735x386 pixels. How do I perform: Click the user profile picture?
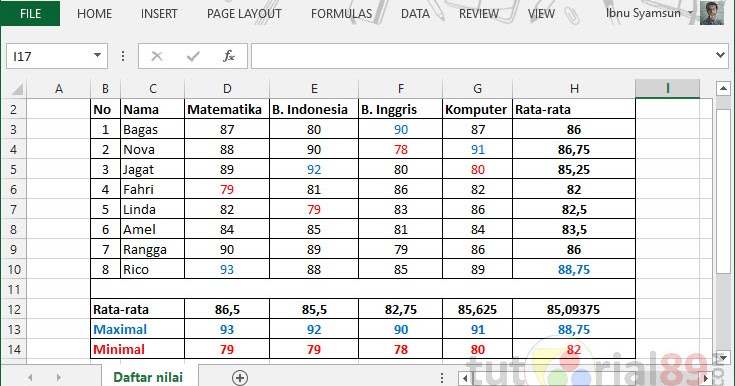[712, 13]
